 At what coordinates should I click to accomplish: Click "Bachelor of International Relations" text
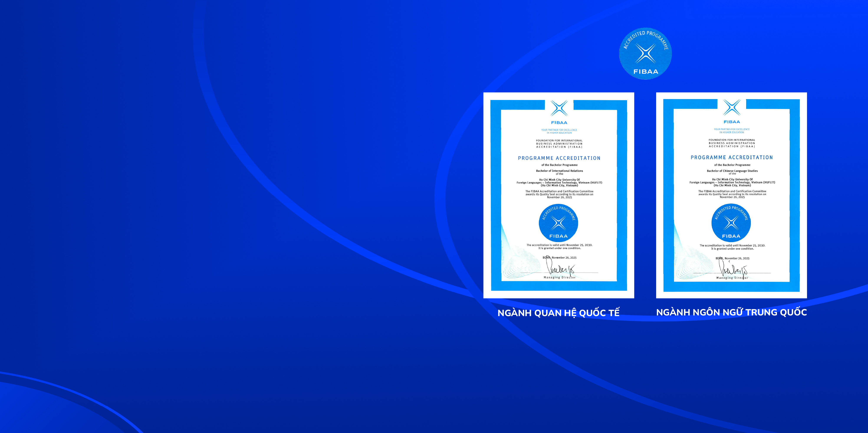559,171
